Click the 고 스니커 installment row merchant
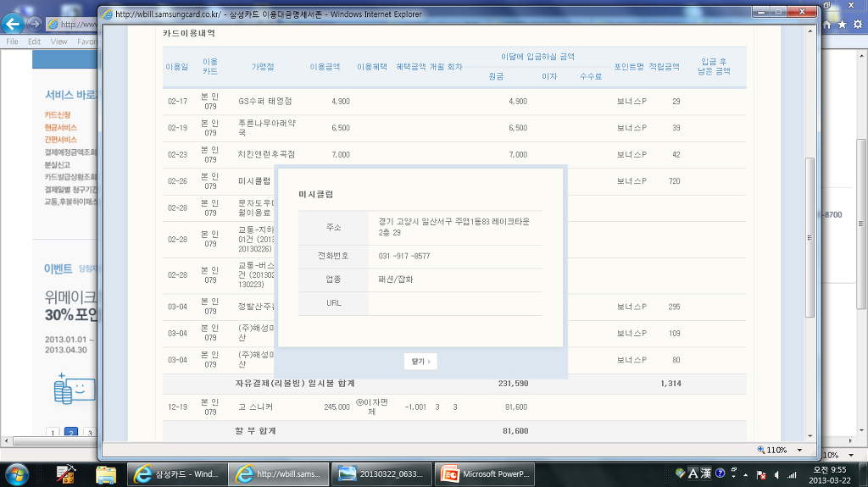 [256, 407]
